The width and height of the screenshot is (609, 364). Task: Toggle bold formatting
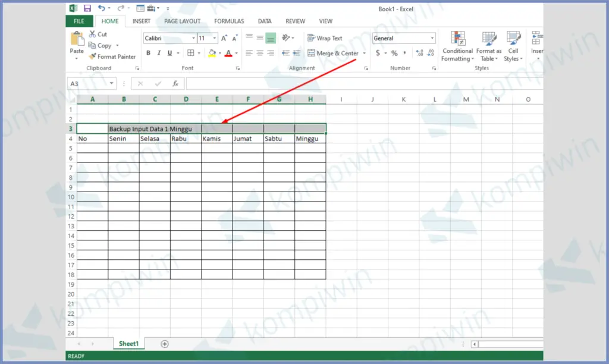[147, 53]
